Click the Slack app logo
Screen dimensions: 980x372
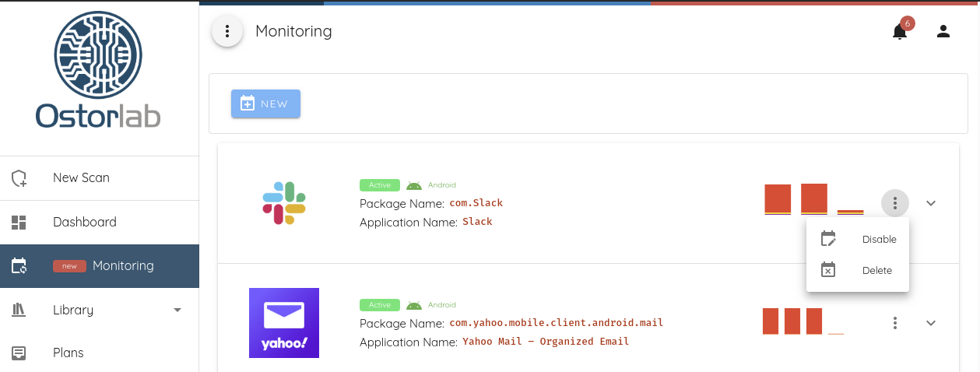point(284,203)
